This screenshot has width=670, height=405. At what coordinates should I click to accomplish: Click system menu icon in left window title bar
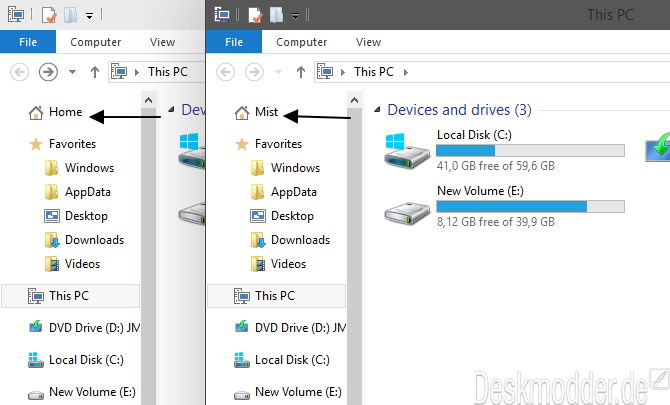click(16, 15)
